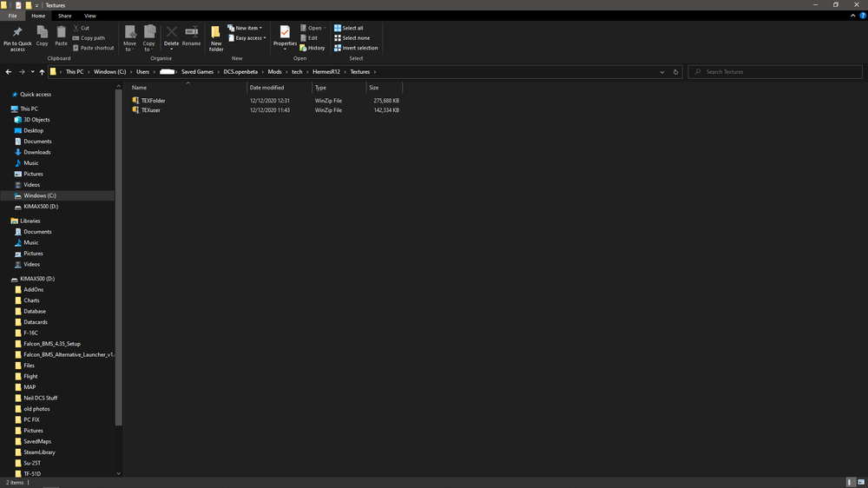Collapse the ribbon with the chevron arrow
The height and width of the screenshot is (488, 868).
(852, 16)
